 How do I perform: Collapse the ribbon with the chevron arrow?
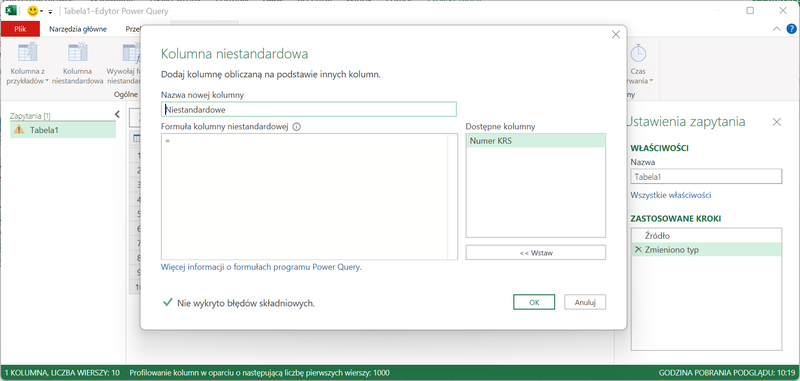(777, 29)
